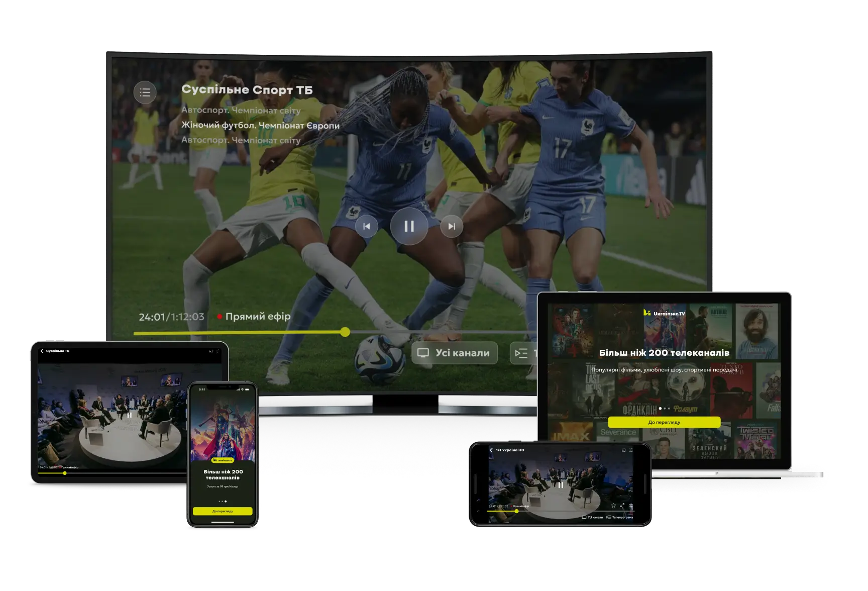868x591 pixels.
Task: Click the Android phone progress bar yellow handle
Action: 516,511
